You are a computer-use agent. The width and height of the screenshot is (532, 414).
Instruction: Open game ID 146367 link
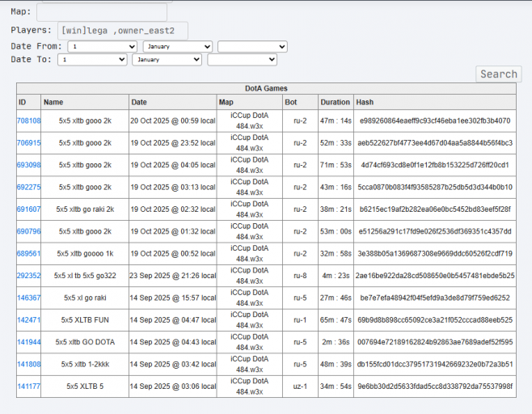29,298
